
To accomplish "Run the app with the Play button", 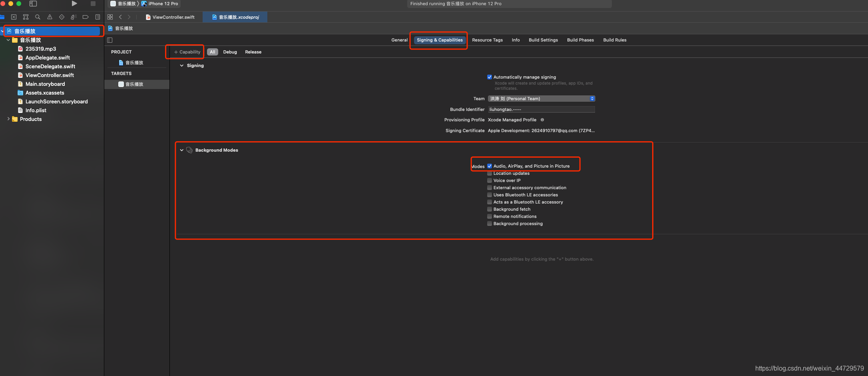I will (x=74, y=4).
